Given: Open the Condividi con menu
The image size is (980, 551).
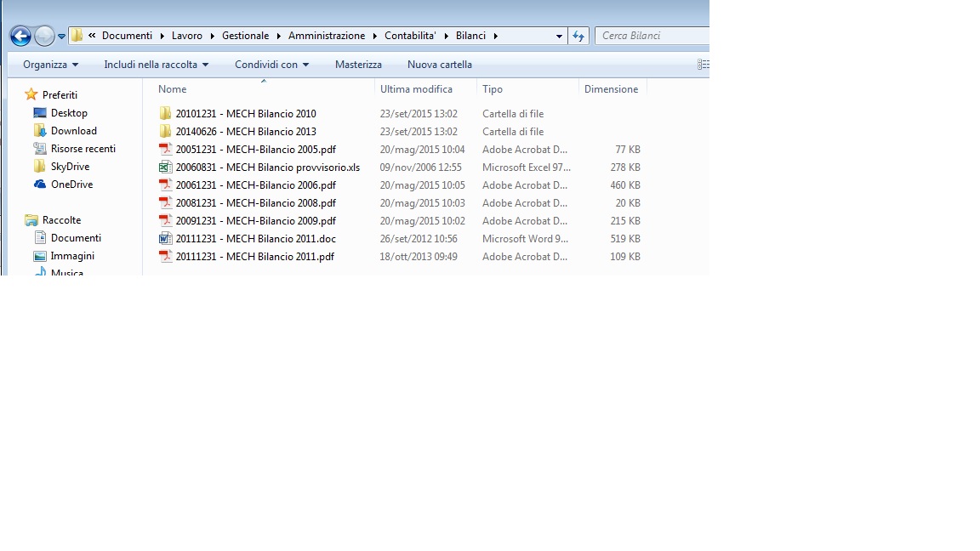Looking at the screenshot, I should point(271,65).
